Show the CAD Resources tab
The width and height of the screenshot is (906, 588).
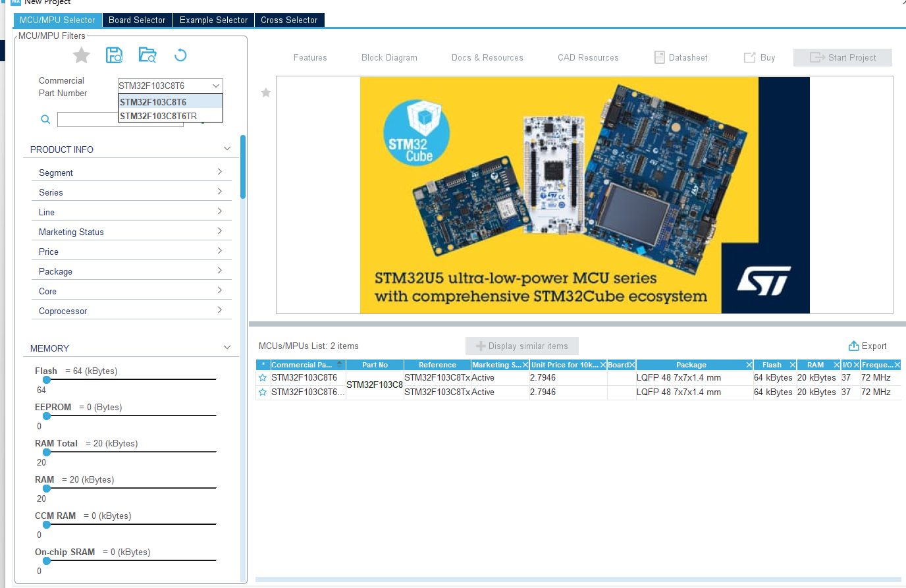coord(588,58)
